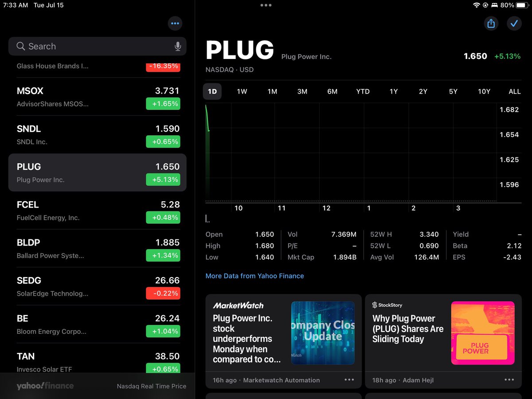Image resolution: width=532 pixels, height=399 pixels.
Task: Select the 1W chart range
Action: [242, 91]
